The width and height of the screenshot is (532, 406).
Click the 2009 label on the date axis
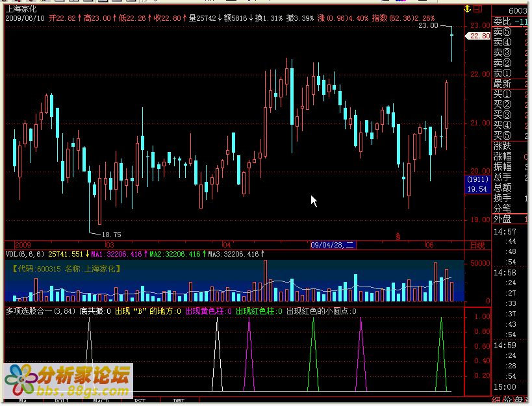point(23,245)
